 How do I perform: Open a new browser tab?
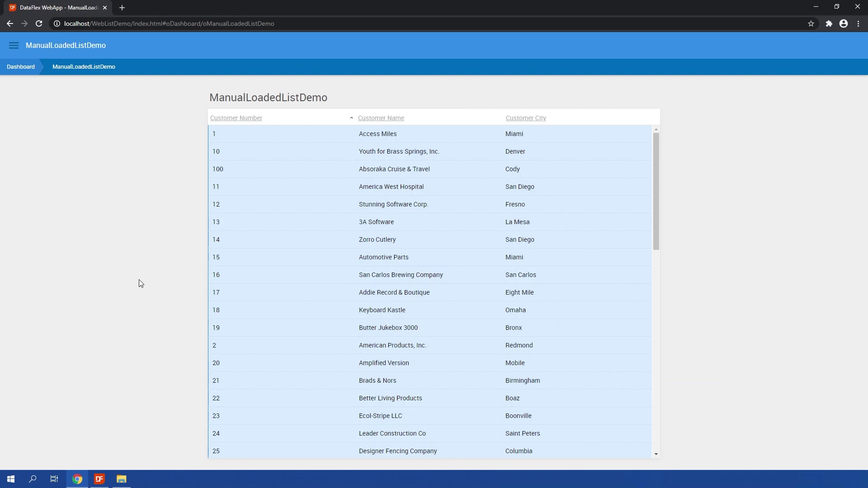[x=122, y=8]
